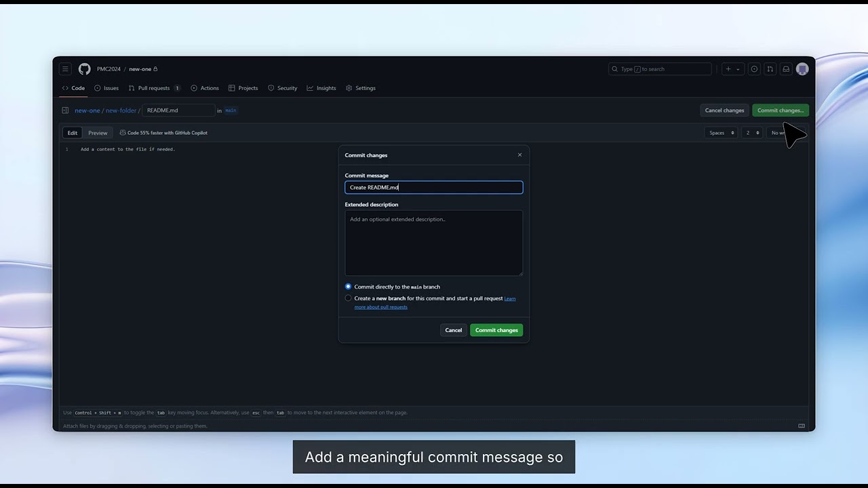Click the Extended description text area
Image resolution: width=868 pixels, height=488 pixels.
point(434,243)
